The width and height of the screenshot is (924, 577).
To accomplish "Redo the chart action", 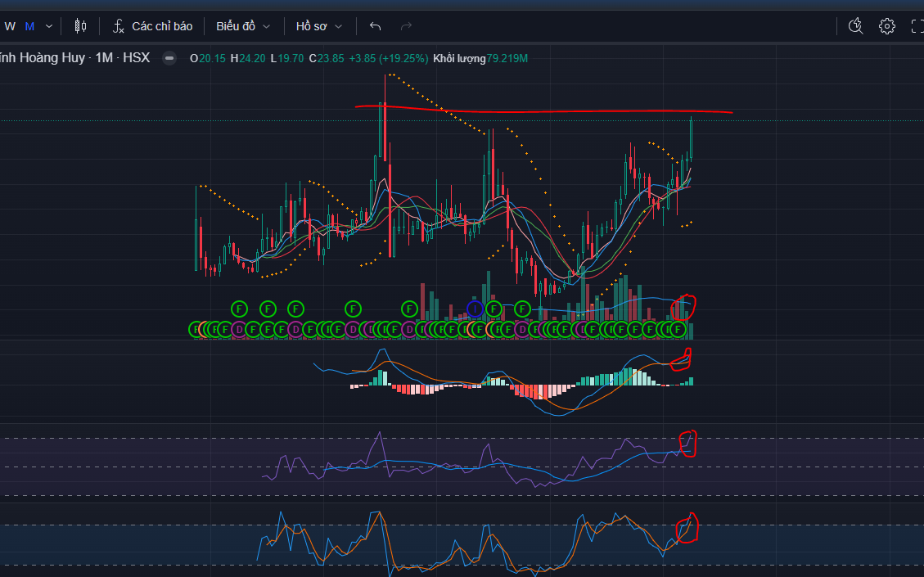I will 406,26.
